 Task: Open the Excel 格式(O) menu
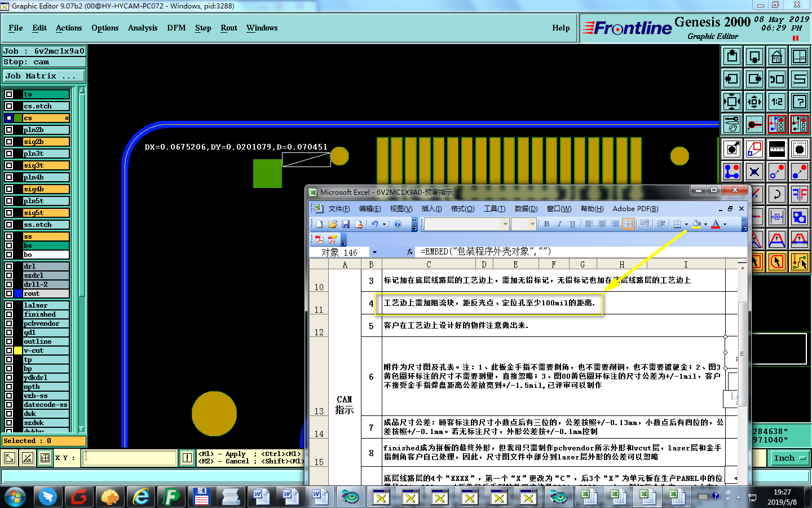click(462, 209)
